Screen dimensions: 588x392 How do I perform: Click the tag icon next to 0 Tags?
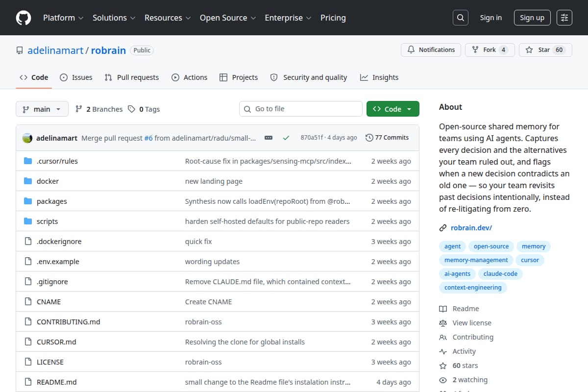[x=131, y=109]
